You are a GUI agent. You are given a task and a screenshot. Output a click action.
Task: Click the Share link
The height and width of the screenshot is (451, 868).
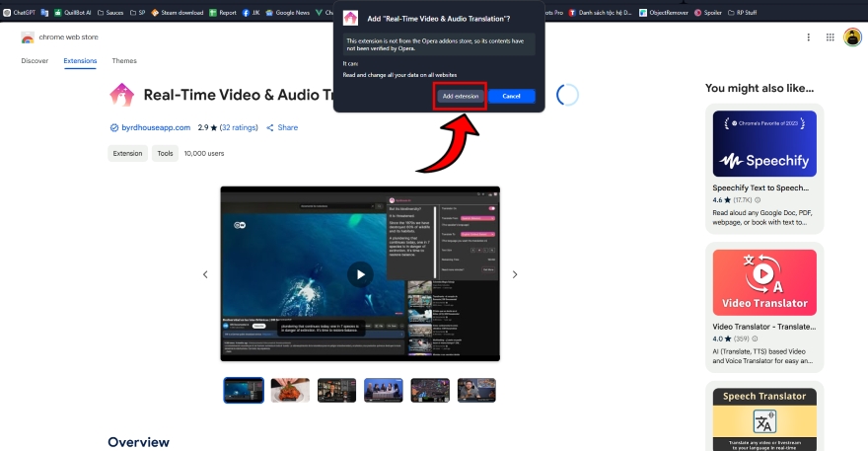coord(282,127)
